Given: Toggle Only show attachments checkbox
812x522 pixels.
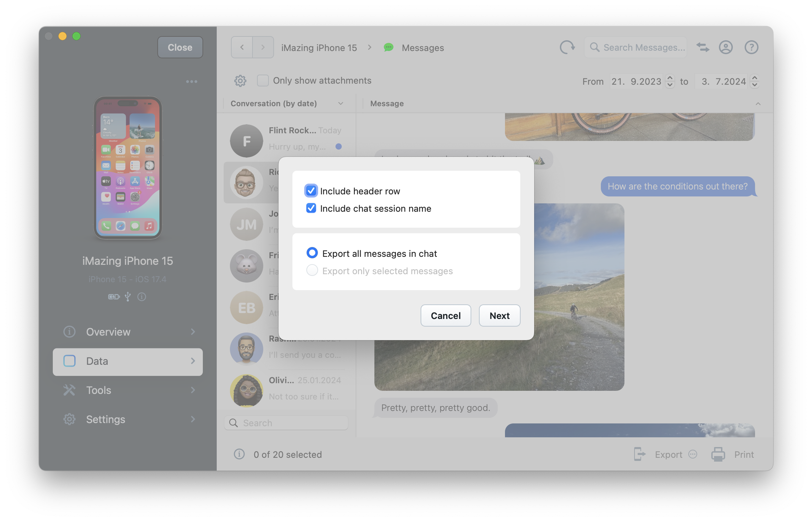Looking at the screenshot, I should point(263,81).
